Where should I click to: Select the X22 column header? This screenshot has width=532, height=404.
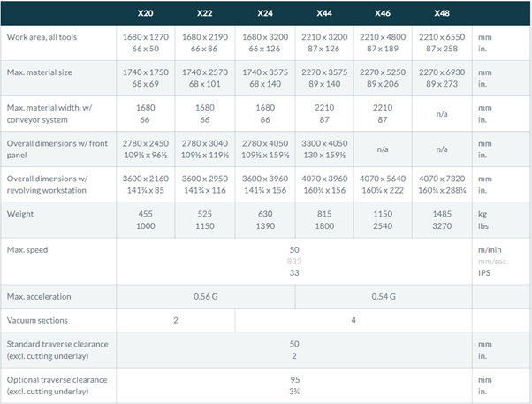coord(205,13)
